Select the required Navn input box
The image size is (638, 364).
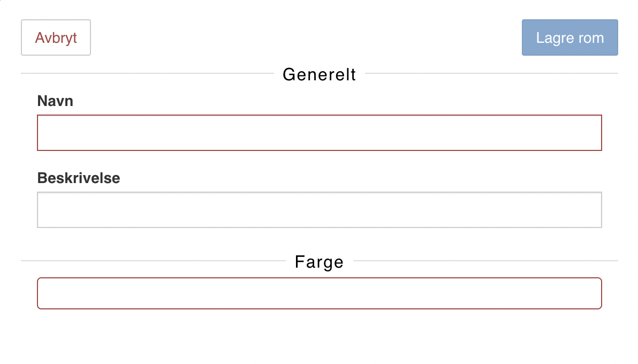click(320, 133)
